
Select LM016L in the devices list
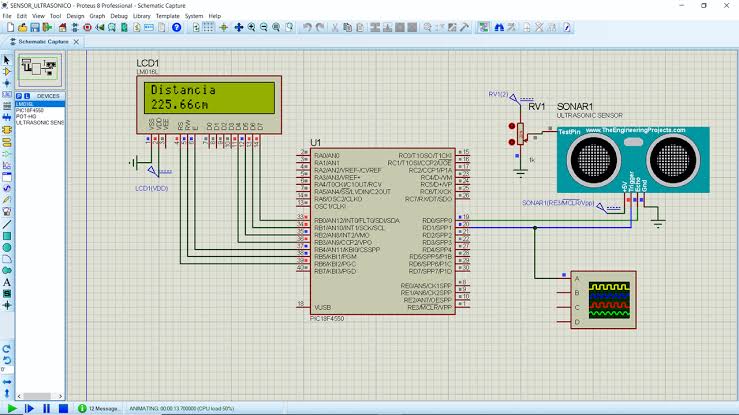pos(40,104)
